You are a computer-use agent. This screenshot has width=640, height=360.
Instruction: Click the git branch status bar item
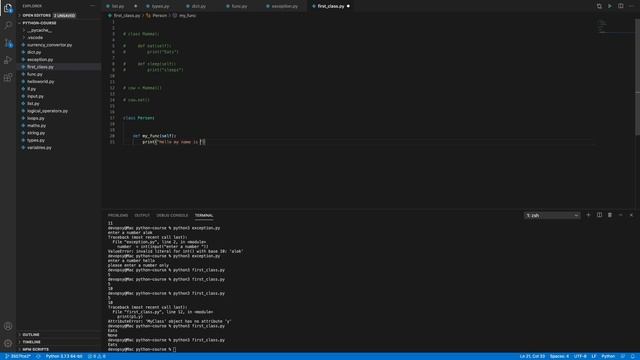tap(18, 356)
